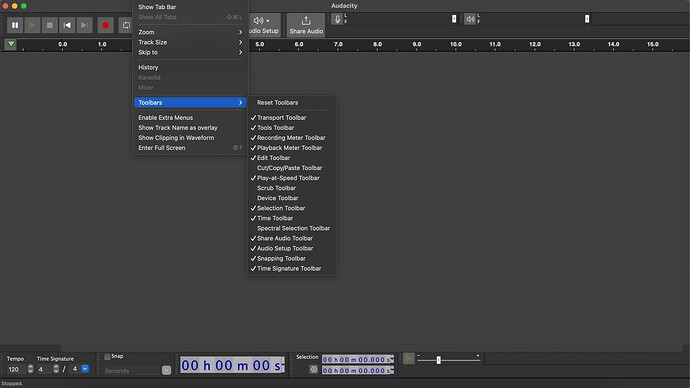Choose Enable Extra Menus

click(190, 117)
